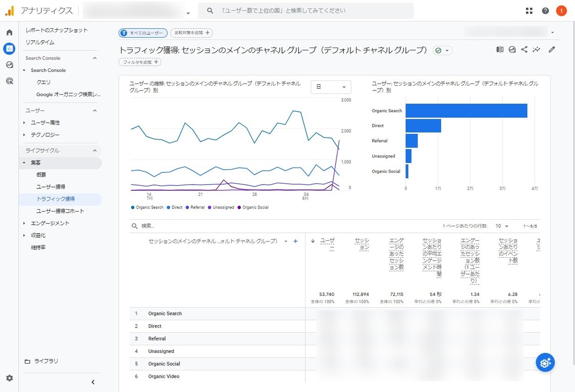Add a dimension with the plus icon
This screenshot has width=575, height=392.
point(296,241)
